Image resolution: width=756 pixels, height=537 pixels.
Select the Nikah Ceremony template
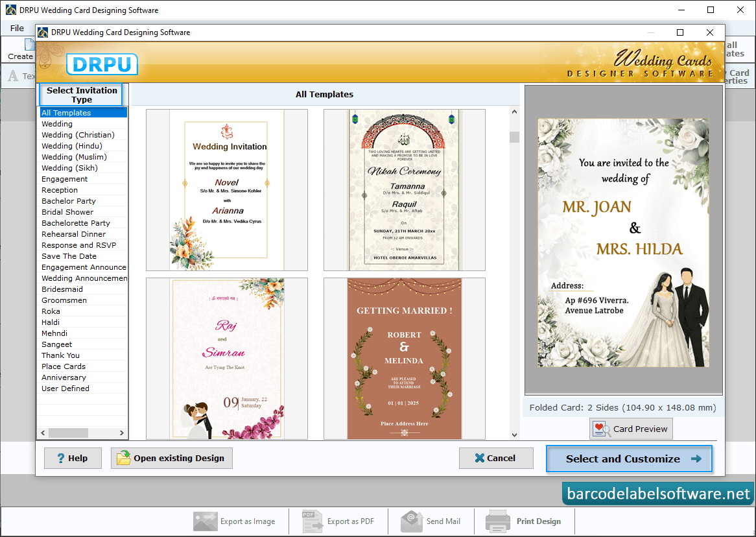tap(405, 190)
